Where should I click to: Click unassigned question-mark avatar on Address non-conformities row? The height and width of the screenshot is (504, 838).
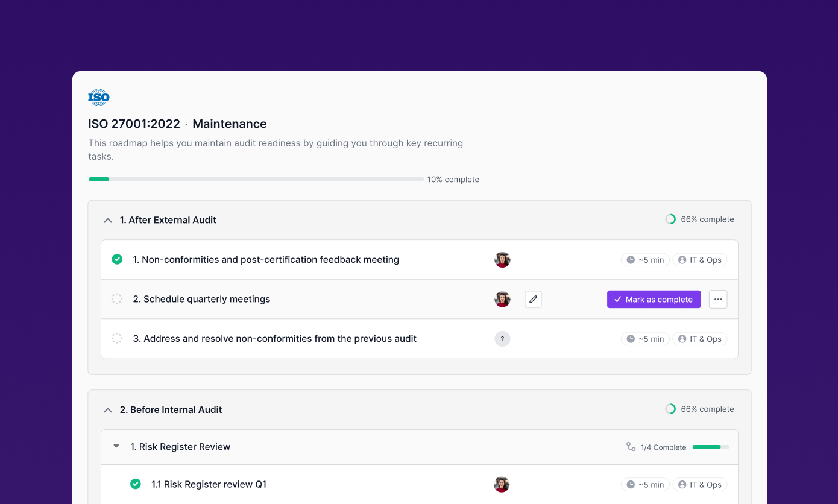click(x=502, y=339)
